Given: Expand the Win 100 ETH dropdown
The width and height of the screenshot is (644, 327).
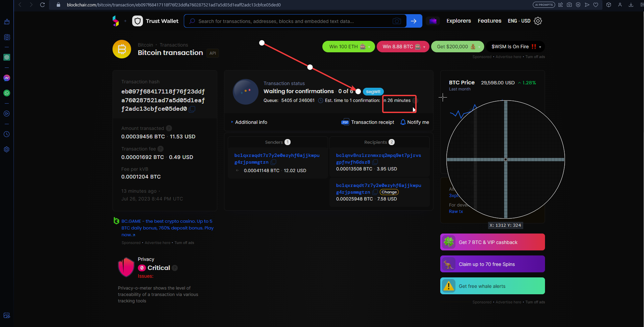Looking at the screenshot, I should tap(369, 47).
